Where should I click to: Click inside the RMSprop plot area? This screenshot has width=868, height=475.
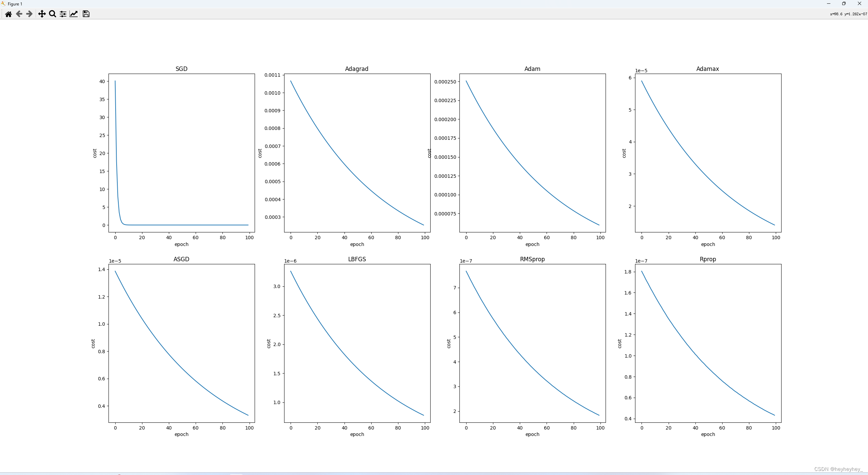532,343
